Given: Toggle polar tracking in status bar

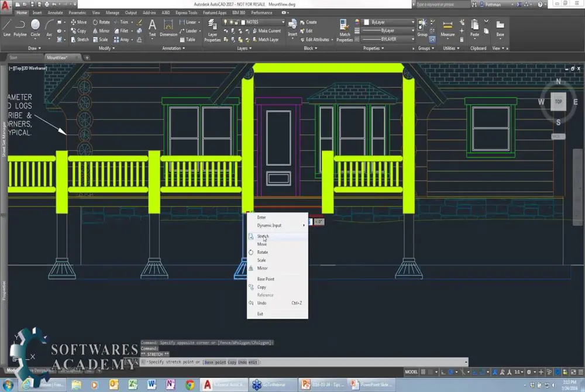Looking at the screenshot, I should tap(450, 372).
